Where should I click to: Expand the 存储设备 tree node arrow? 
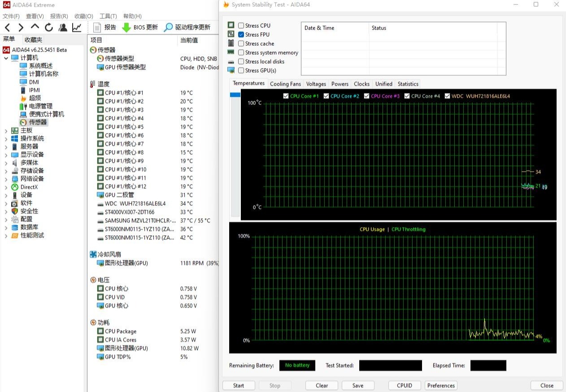click(x=6, y=171)
